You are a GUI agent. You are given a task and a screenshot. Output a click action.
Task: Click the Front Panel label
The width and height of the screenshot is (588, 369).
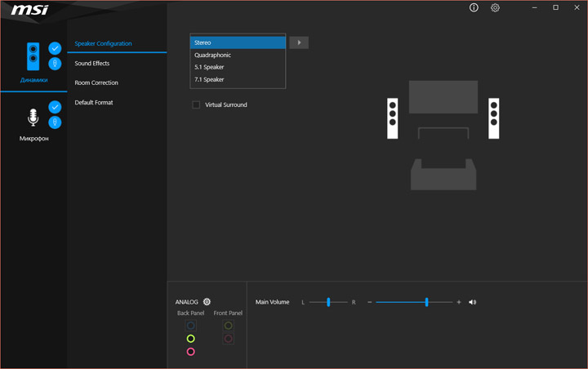[228, 313]
